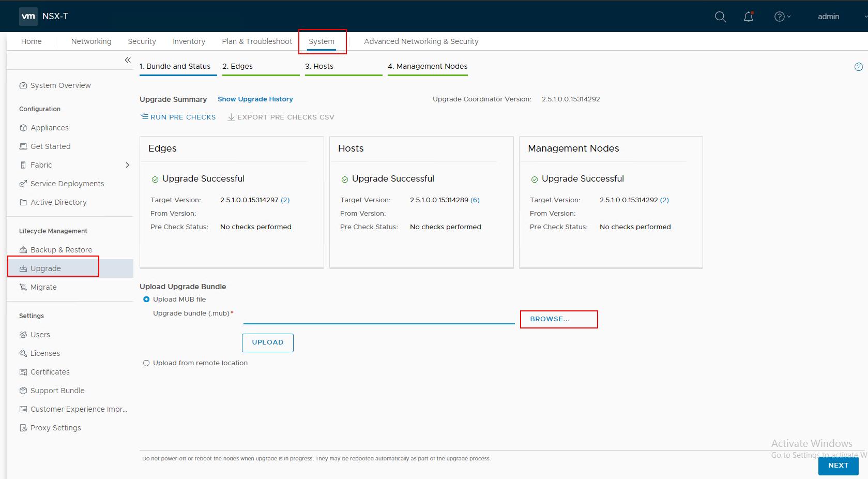Click EXPORT PRE CHECKS CSV text
The width and height of the screenshot is (868, 479).
(285, 117)
